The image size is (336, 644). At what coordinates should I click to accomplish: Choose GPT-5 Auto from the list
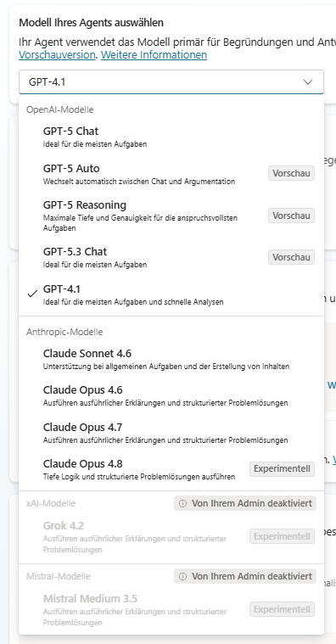click(x=171, y=174)
